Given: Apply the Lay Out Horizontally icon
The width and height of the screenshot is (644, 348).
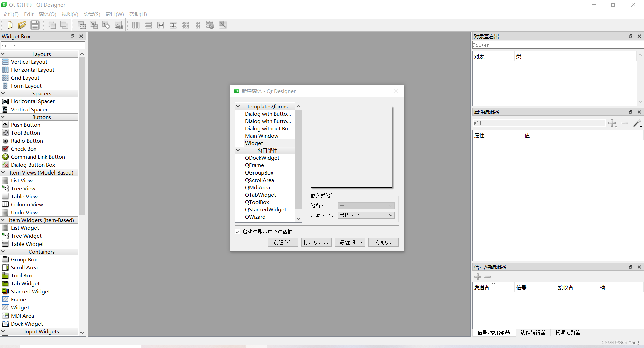Looking at the screenshot, I should pos(136,25).
